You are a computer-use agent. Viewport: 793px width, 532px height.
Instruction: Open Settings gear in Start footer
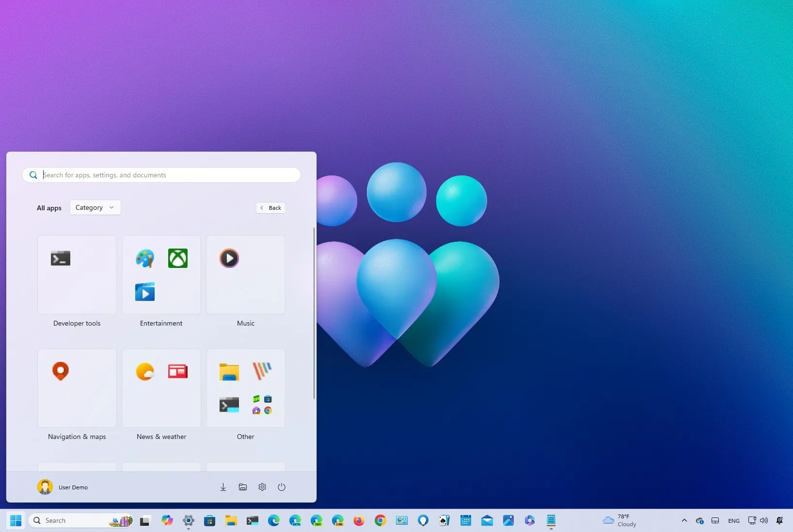[x=262, y=487]
